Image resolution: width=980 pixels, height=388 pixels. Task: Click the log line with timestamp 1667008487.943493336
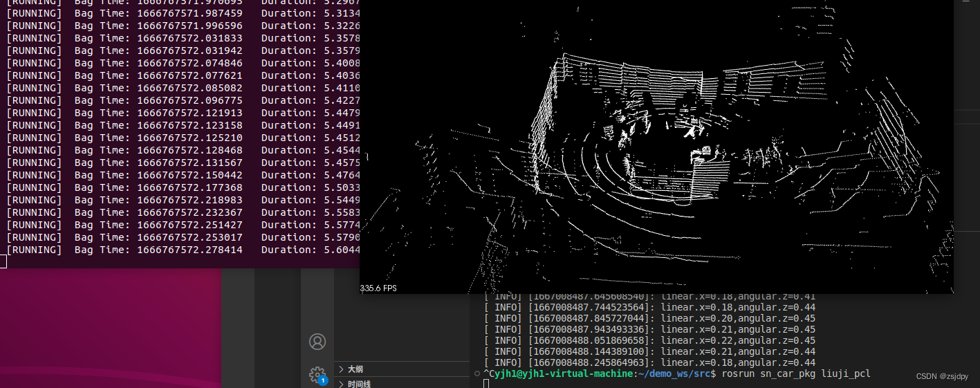[649, 329]
